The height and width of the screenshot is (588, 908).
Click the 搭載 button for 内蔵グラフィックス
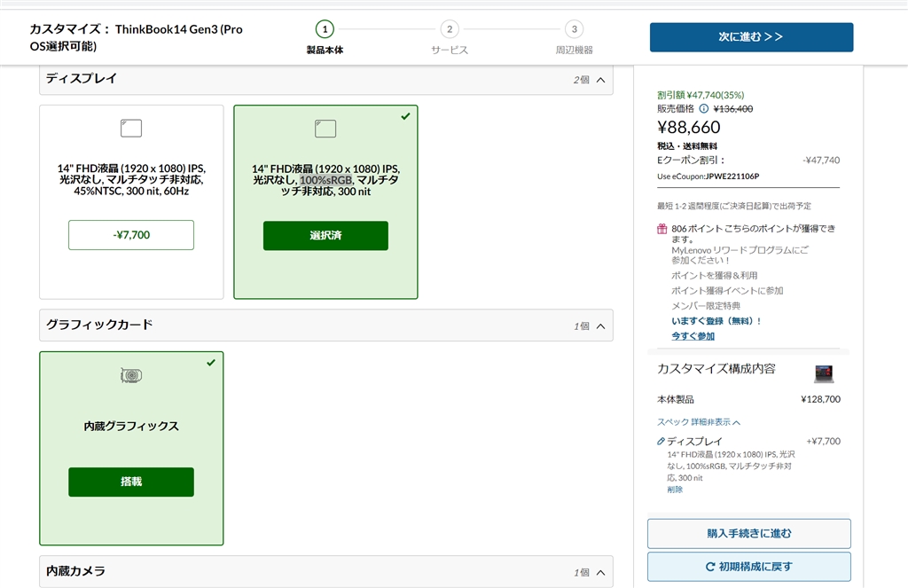click(x=131, y=482)
